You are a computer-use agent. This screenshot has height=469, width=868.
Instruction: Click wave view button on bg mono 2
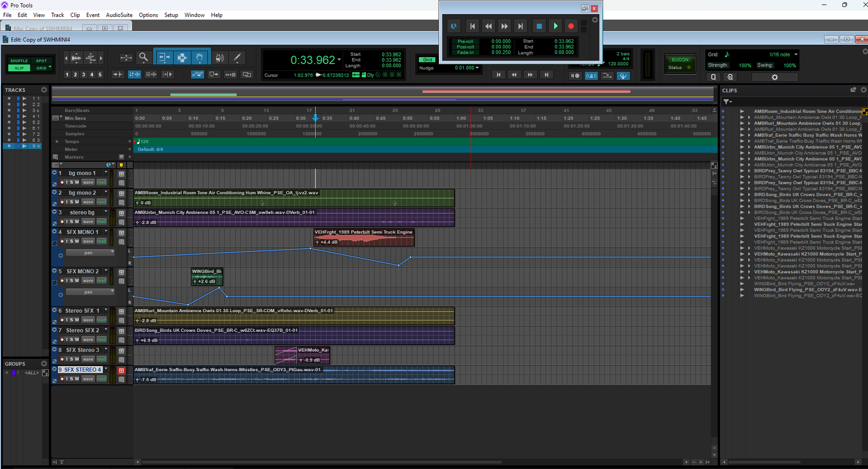[x=88, y=202]
